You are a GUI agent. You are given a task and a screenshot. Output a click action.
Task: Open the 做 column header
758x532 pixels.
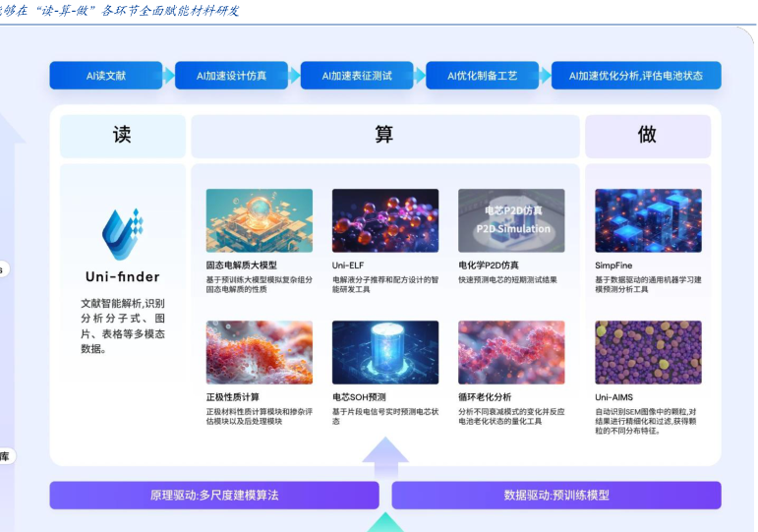click(x=647, y=136)
